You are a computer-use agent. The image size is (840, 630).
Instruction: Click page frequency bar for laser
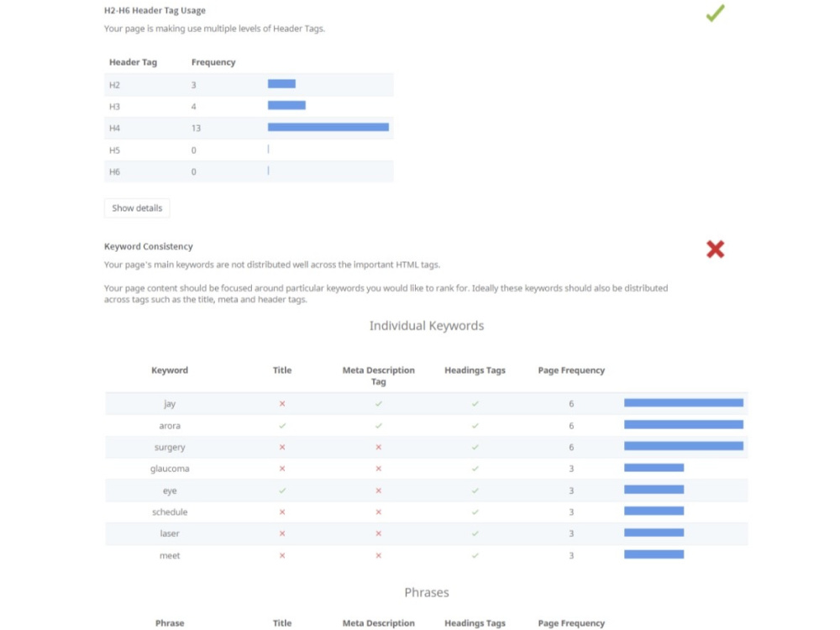(654, 533)
